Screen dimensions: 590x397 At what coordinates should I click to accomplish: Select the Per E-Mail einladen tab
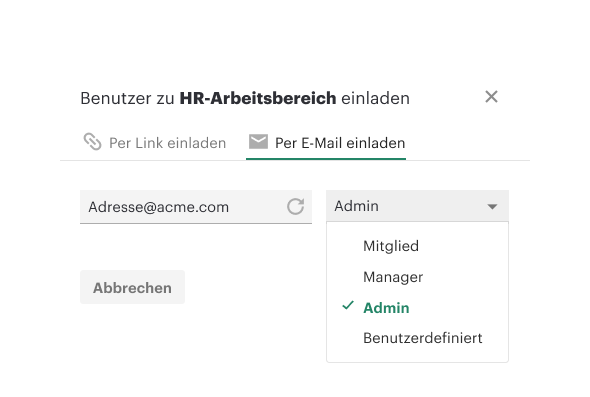(326, 143)
